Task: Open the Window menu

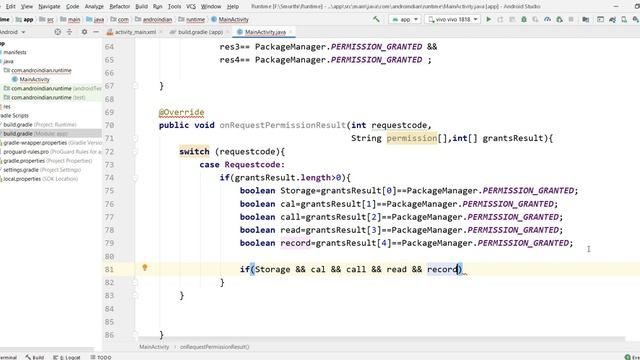Action: click(x=211, y=7)
